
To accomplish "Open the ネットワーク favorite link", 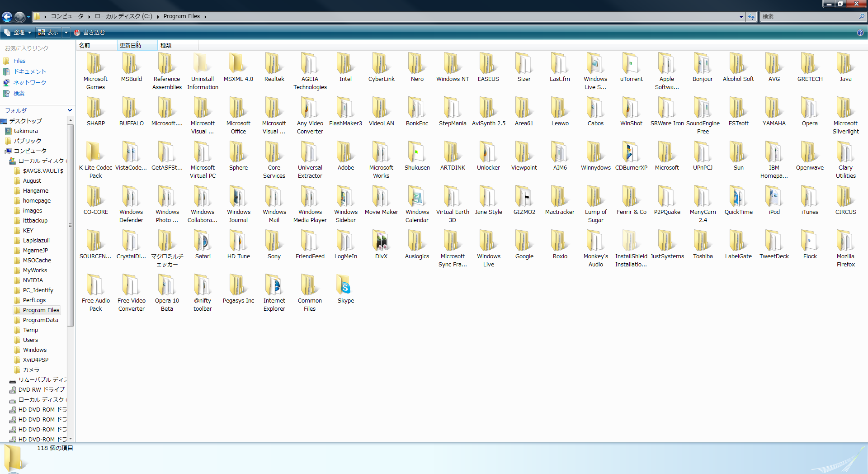I will (x=30, y=83).
